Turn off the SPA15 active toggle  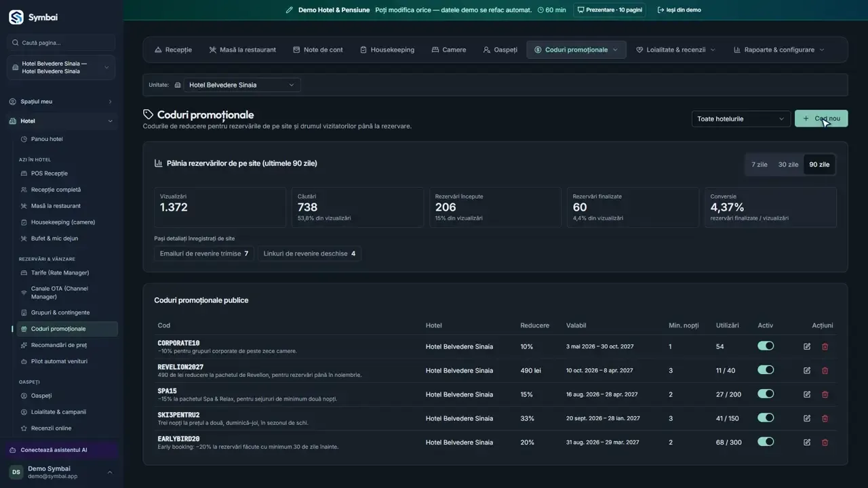click(x=766, y=394)
